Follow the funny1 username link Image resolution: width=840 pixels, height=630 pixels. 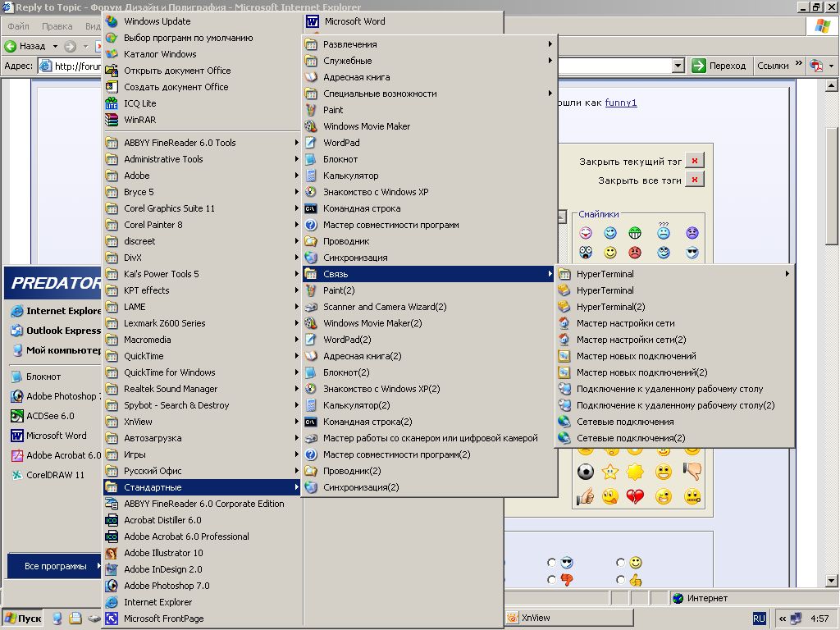[621, 103]
